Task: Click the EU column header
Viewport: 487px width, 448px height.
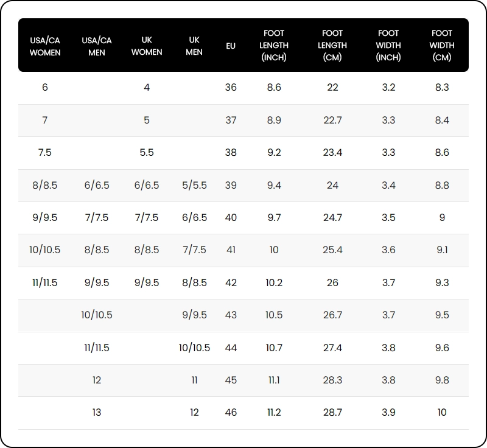Action: click(x=231, y=46)
